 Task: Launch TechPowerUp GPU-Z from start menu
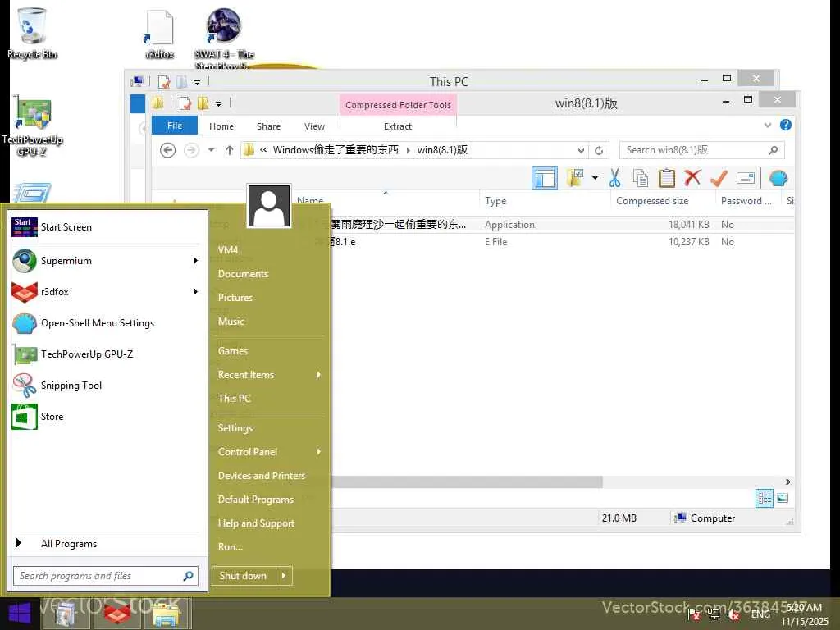[x=107, y=354]
